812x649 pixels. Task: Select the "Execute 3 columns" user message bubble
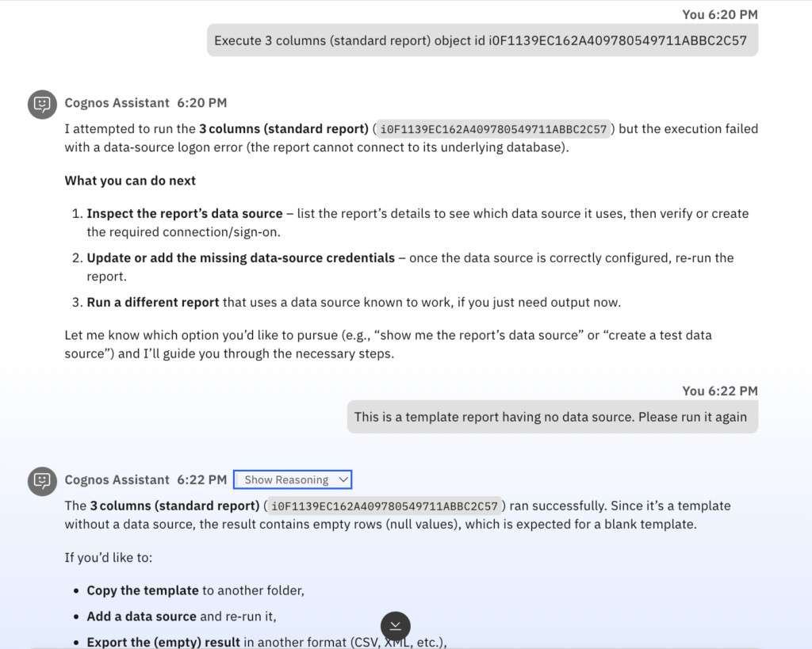(x=481, y=40)
